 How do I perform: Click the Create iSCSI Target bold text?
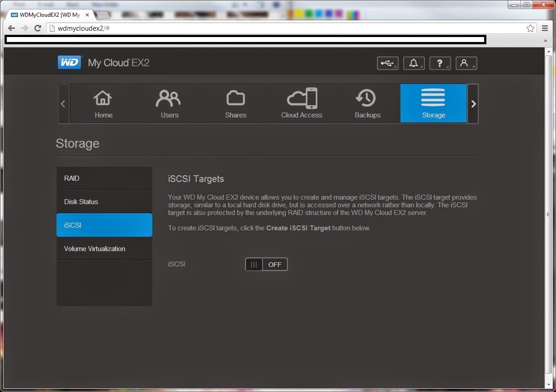[298, 228]
